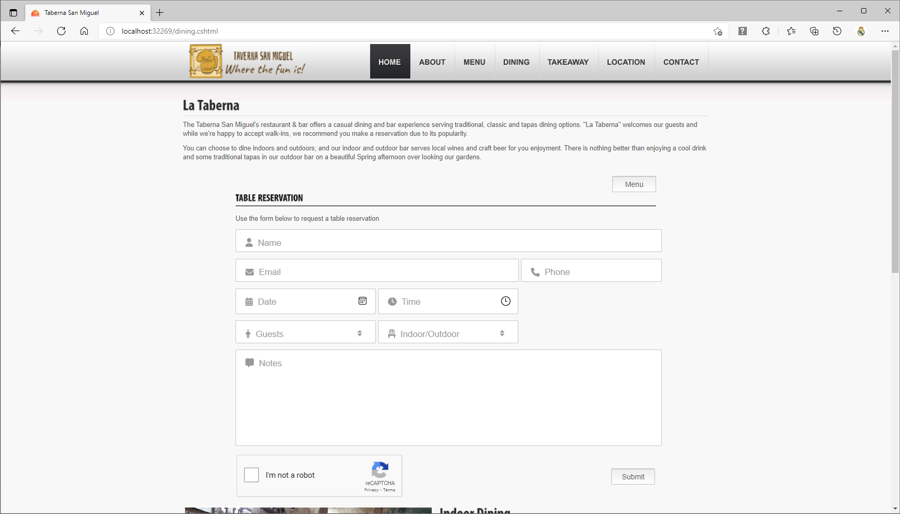Open the date picker calendar icon
Viewport: 900px width, 514px height.
pyautogui.click(x=362, y=301)
